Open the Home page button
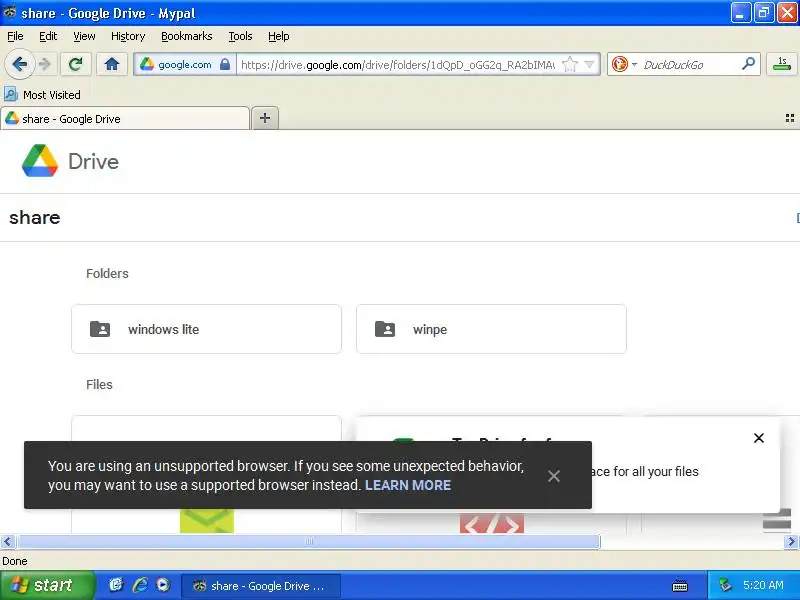 click(x=112, y=64)
